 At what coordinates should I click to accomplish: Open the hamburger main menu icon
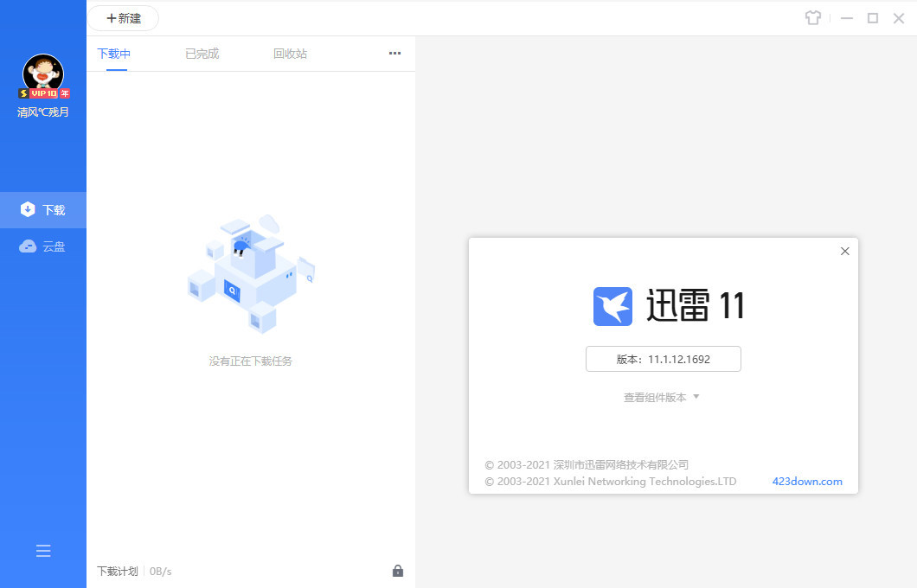click(43, 551)
